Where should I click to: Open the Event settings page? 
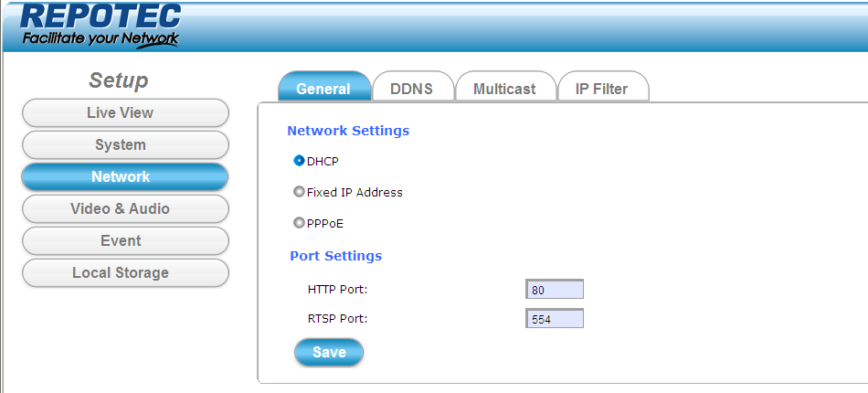pos(125,241)
